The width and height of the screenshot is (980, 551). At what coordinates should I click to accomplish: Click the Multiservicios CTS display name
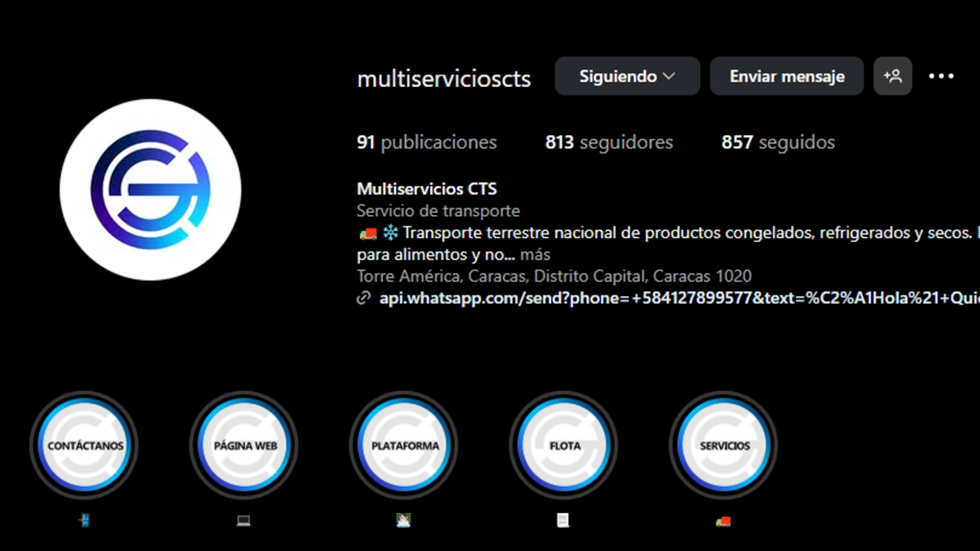[x=427, y=189]
